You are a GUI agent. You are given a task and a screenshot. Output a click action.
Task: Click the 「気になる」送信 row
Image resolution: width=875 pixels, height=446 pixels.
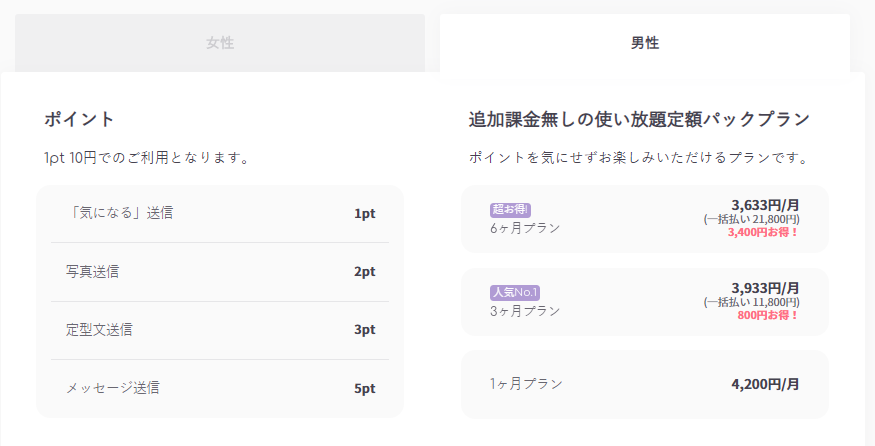[220, 214]
